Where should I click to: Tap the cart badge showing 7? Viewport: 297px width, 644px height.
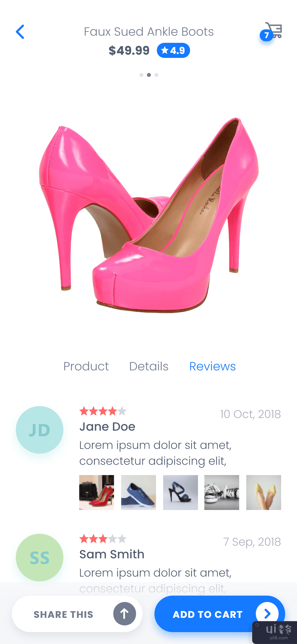click(266, 35)
